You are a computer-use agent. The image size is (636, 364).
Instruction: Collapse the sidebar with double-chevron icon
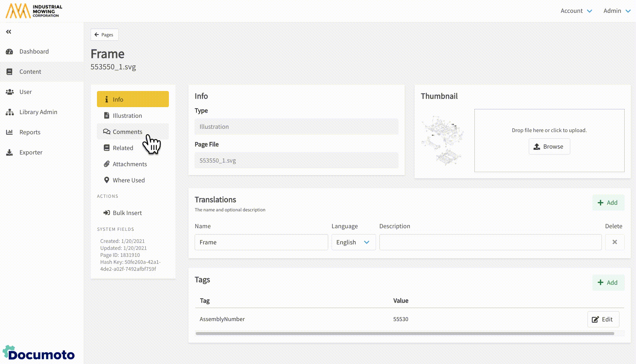tap(8, 32)
